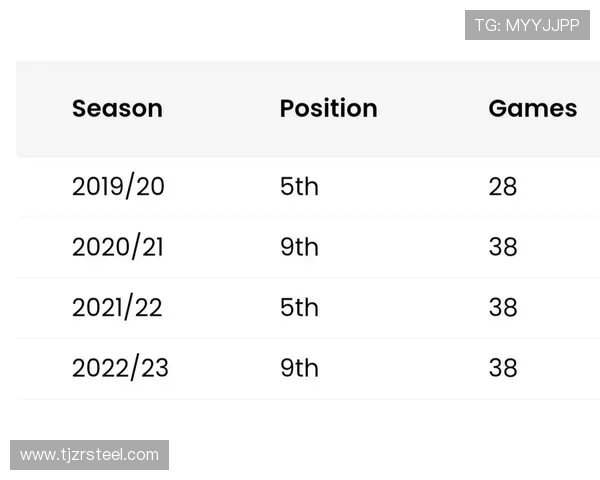Click games value 38 for 2022/23

click(x=503, y=368)
